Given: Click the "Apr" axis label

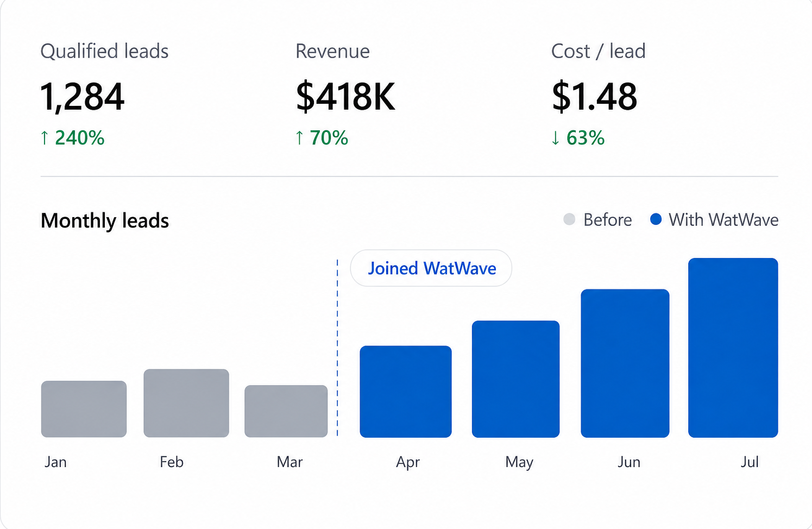Looking at the screenshot, I should (x=408, y=463).
